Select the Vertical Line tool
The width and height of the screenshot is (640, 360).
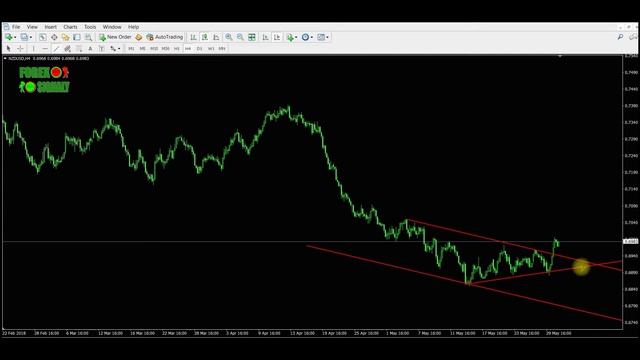point(33,49)
